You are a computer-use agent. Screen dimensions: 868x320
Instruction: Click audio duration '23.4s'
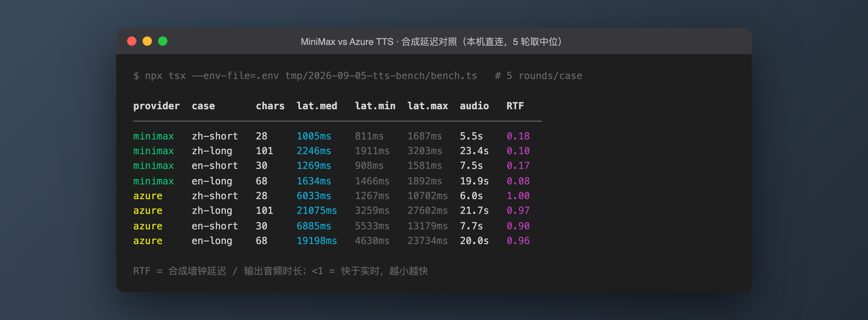pos(474,151)
